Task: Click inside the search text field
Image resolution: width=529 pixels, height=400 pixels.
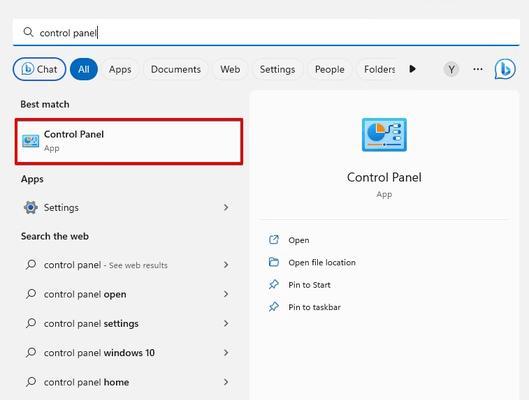Action: [x=266, y=33]
